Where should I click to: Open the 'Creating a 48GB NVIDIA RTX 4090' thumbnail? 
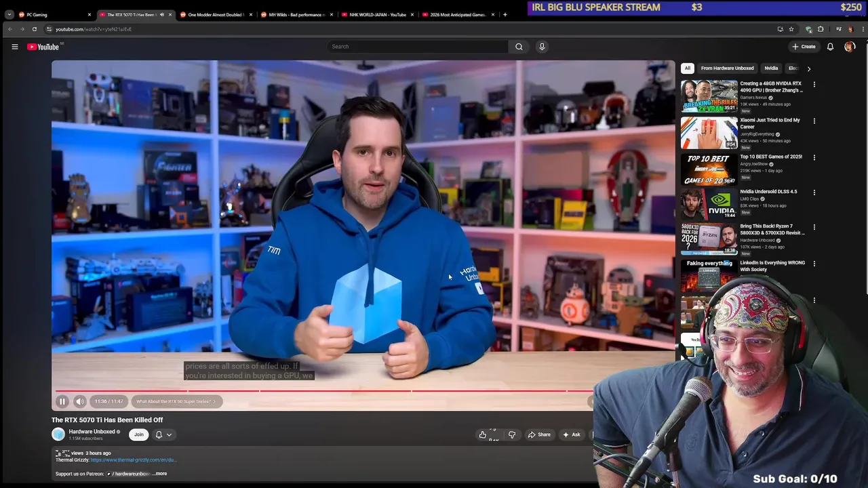pyautogui.click(x=709, y=96)
